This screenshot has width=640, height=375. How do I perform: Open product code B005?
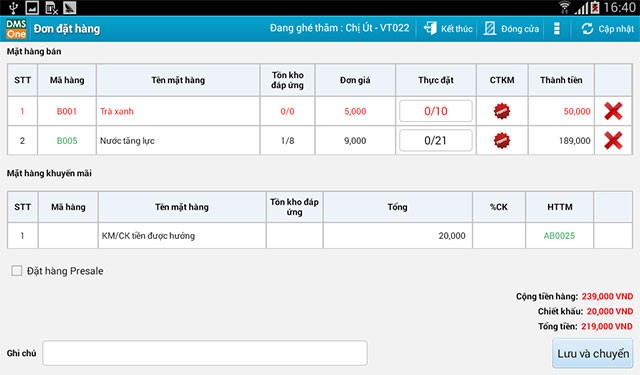click(67, 141)
